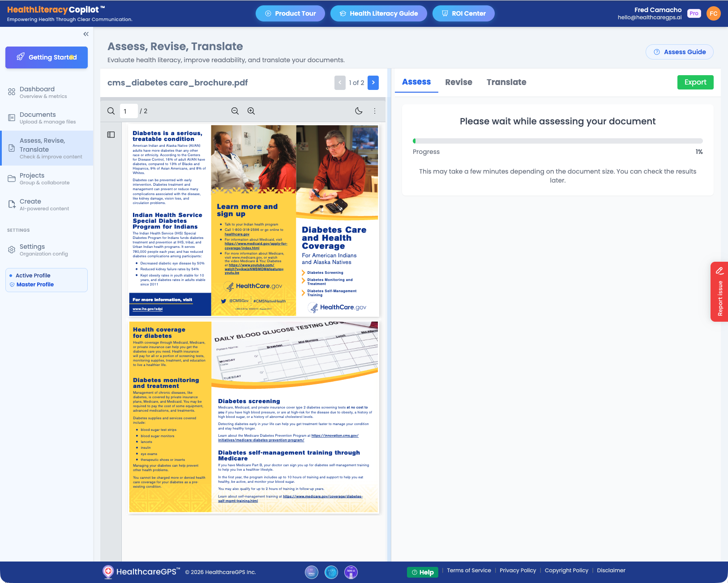728x583 pixels.
Task: Collapse the left navigation sidebar
Action: coord(86,34)
